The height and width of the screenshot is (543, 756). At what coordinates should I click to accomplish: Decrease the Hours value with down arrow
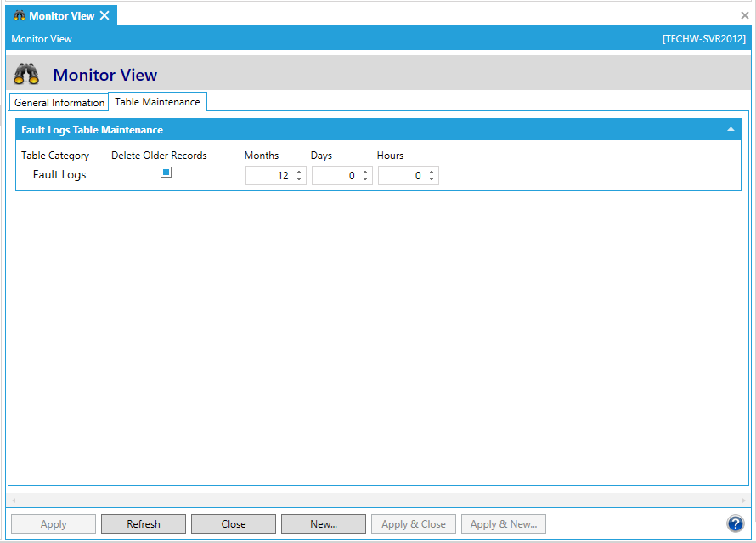tap(432, 179)
